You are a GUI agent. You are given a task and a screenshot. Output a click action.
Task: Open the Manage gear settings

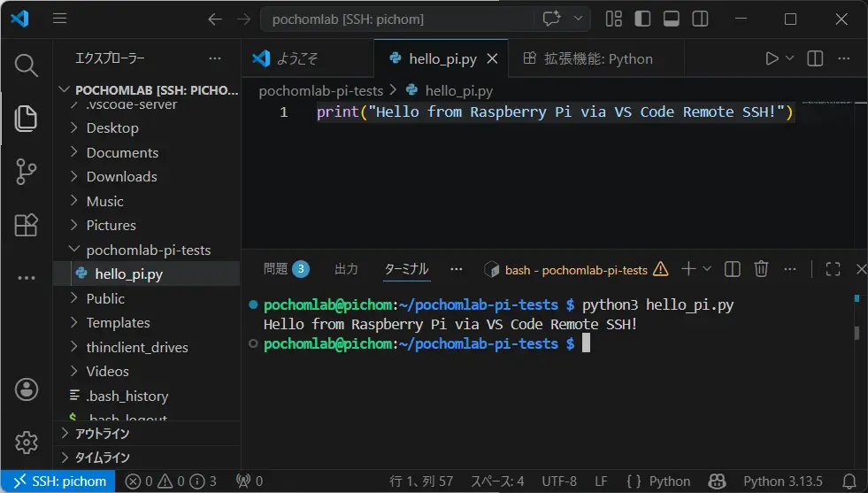pyautogui.click(x=26, y=443)
